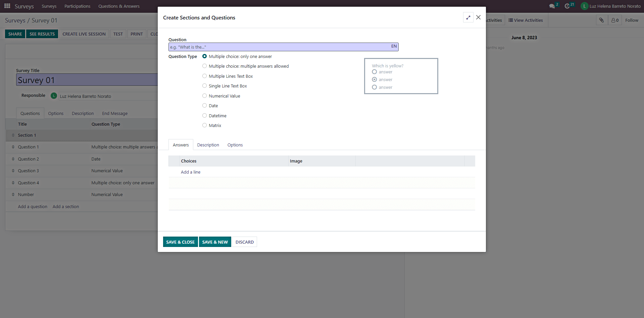The width and height of the screenshot is (644, 318).
Task: Click the user avatar icon
Action: click(x=584, y=6)
